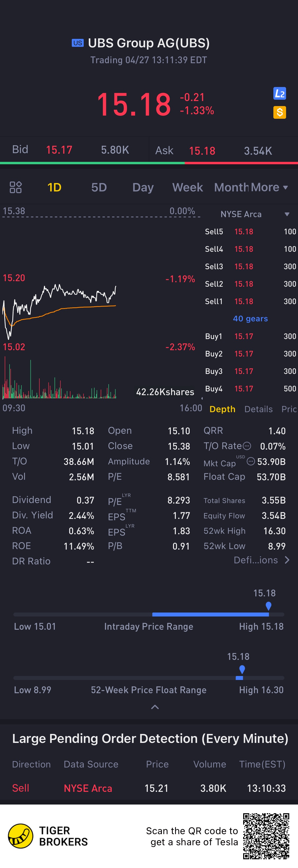Collapse the price range section with up chevron
The height and width of the screenshot is (868, 298).
(155, 707)
